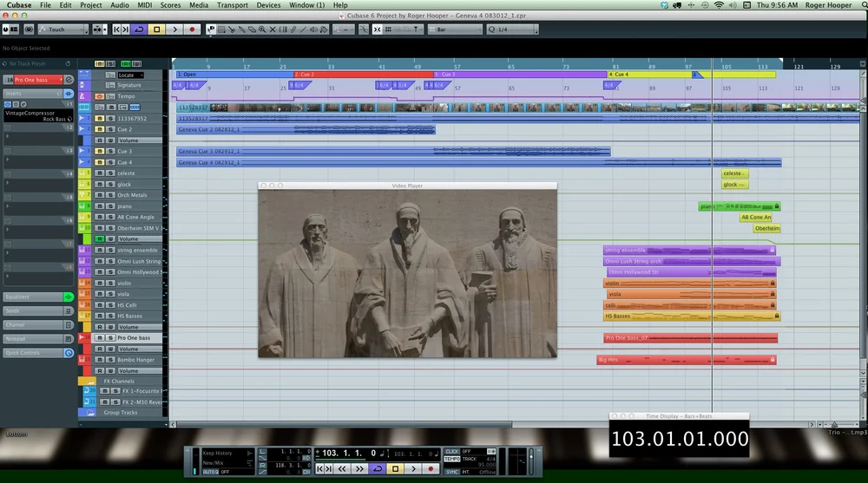Toggle Snap on/off in toolbar
Viewport: 868px width, 483px height.
(377, 29)
